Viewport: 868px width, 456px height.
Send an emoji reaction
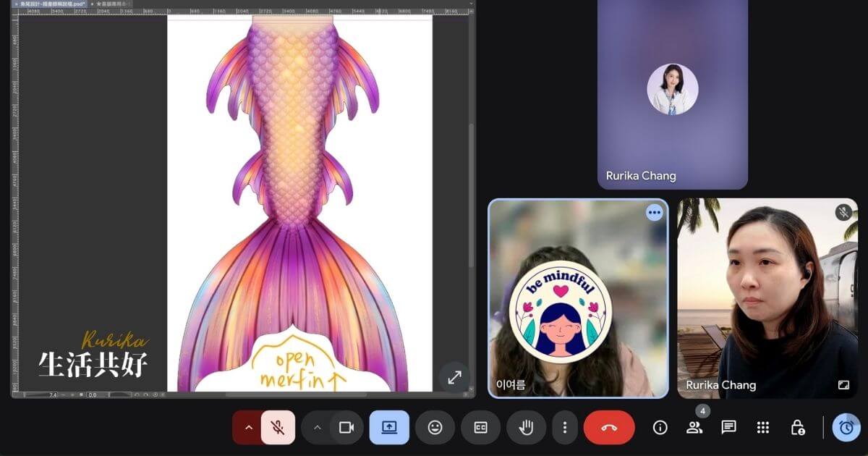435,427
